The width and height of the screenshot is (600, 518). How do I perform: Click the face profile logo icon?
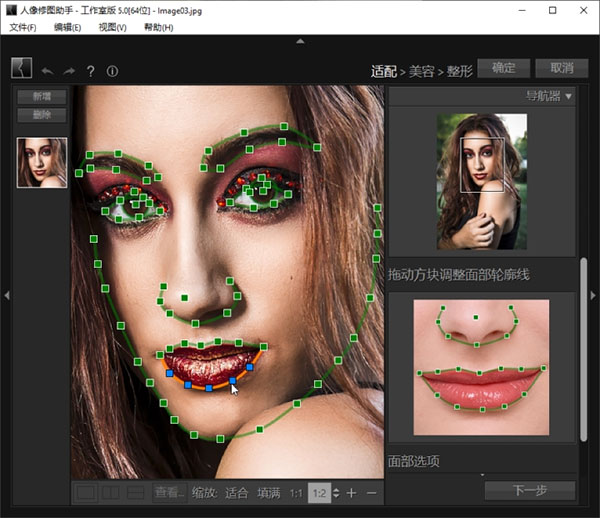[x=22, y=68]
